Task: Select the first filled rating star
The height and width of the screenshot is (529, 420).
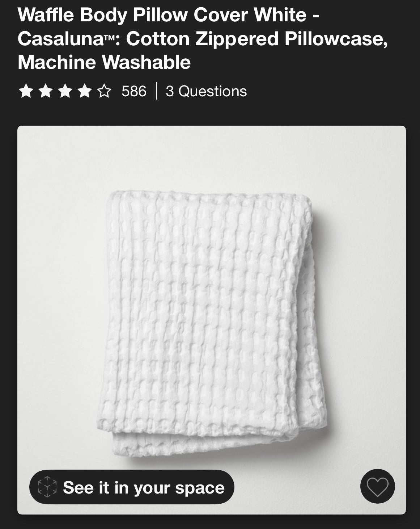Action: coord(26,91)
